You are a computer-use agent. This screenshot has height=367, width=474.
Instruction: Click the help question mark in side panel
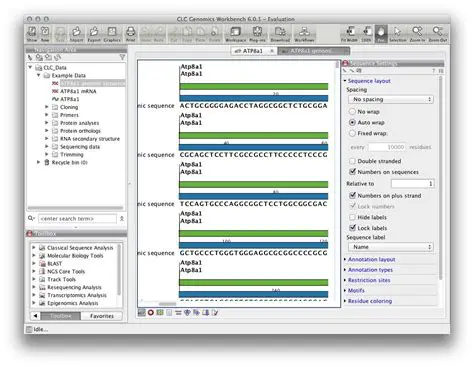(x=434, y=71)
